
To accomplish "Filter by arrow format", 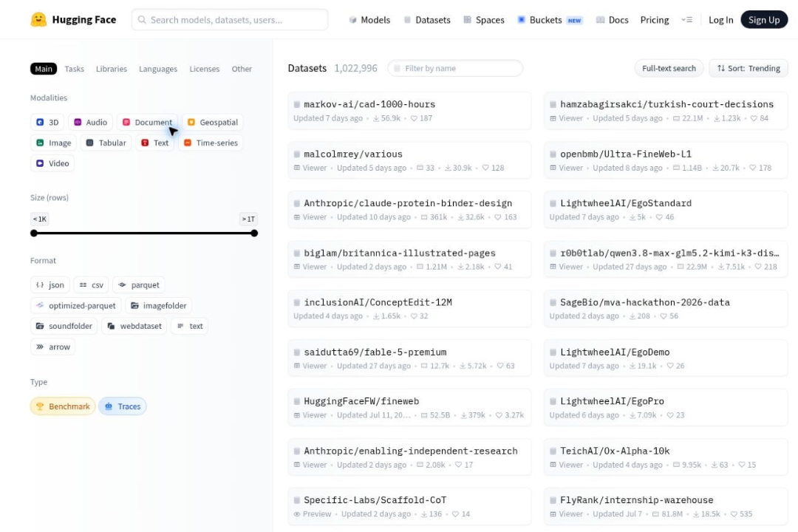I will (x=53, y=347).
